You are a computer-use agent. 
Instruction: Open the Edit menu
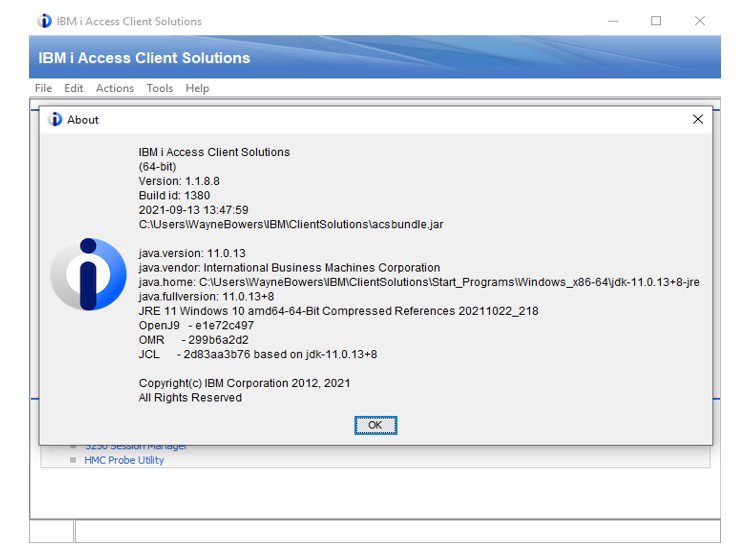(x=74, y=88)
